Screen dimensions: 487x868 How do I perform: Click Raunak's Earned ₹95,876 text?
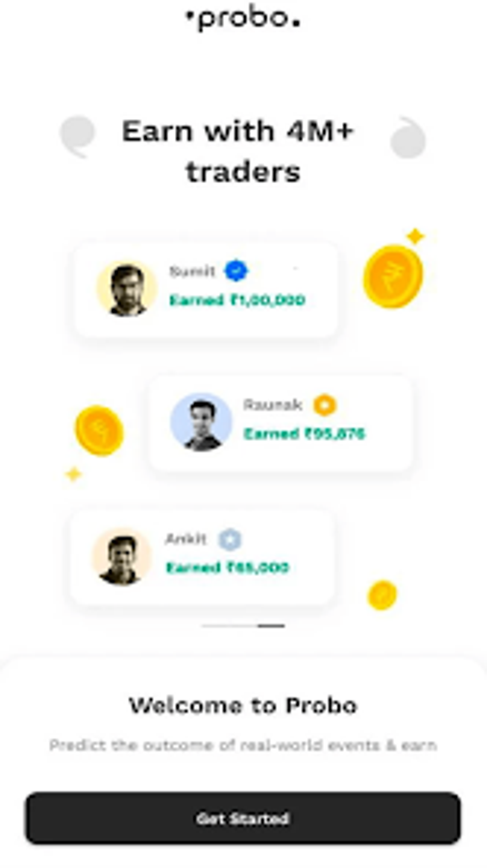304,434
